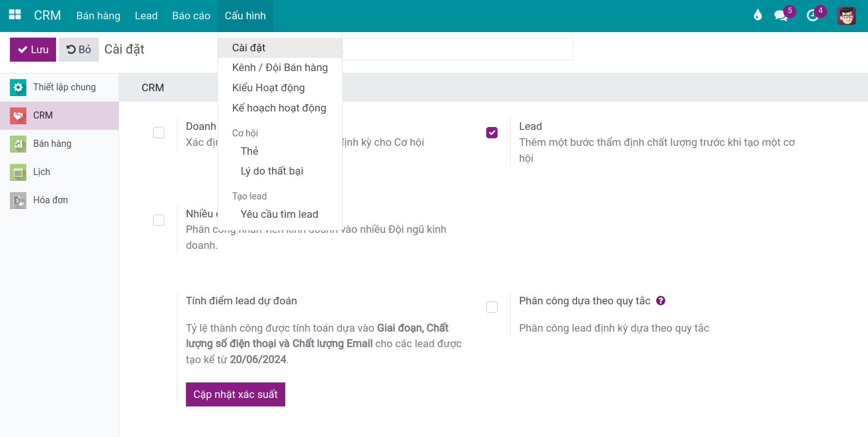
Task: Open the Báo cáo top menu
Action: (191, 16)
